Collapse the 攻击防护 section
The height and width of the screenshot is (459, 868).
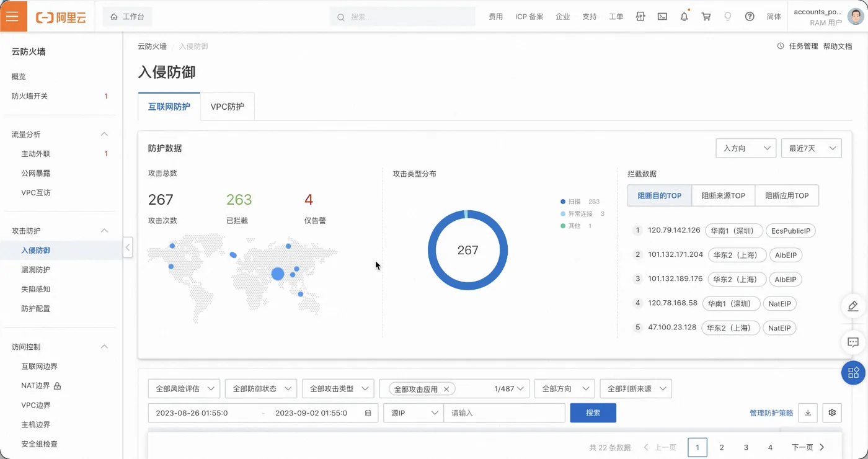tap(104, 231)
